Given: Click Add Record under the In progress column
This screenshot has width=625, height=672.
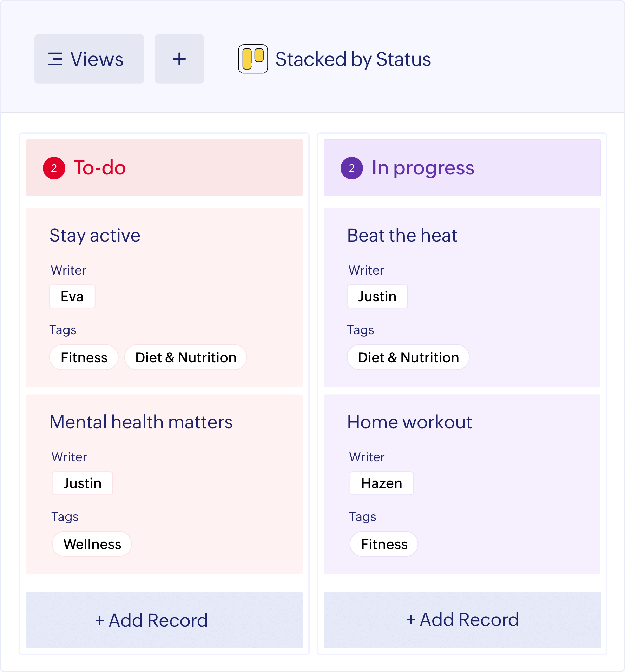Looking at the screenshot, I should [462, 620].
